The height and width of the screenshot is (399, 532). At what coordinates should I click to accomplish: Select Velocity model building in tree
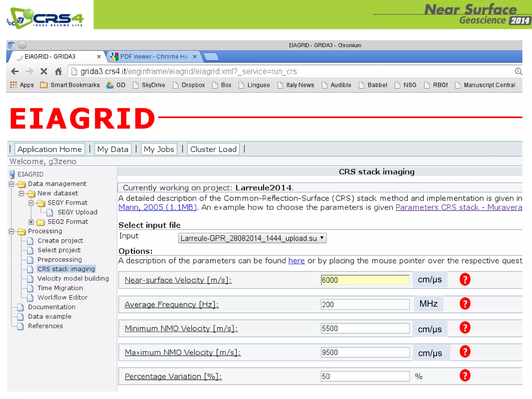pyautogui.click(x=73, y=278)
